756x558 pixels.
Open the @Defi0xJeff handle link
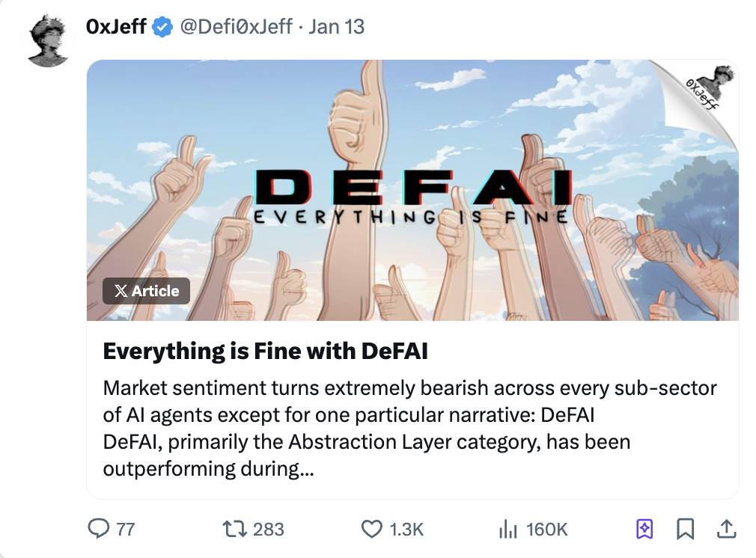236,27
